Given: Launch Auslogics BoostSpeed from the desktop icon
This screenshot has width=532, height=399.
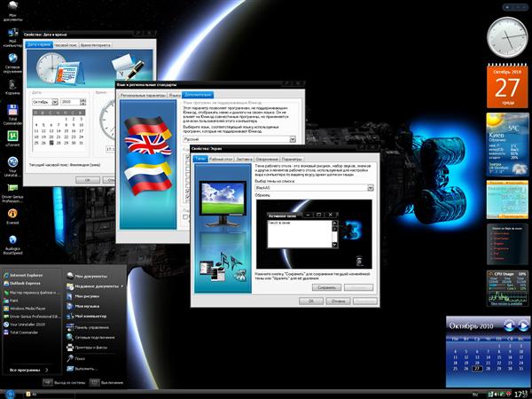Looking at the screenshot, I should pyautogui.click(x=12, y=245).
